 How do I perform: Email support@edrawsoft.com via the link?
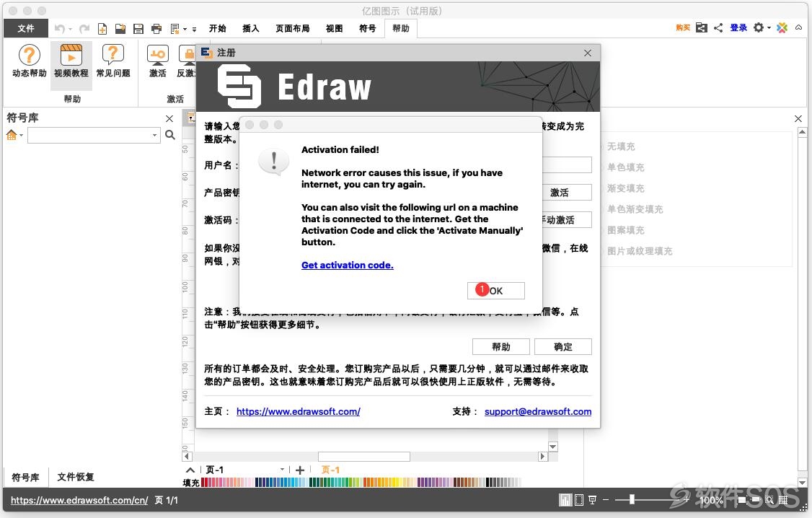click(538, 411)
